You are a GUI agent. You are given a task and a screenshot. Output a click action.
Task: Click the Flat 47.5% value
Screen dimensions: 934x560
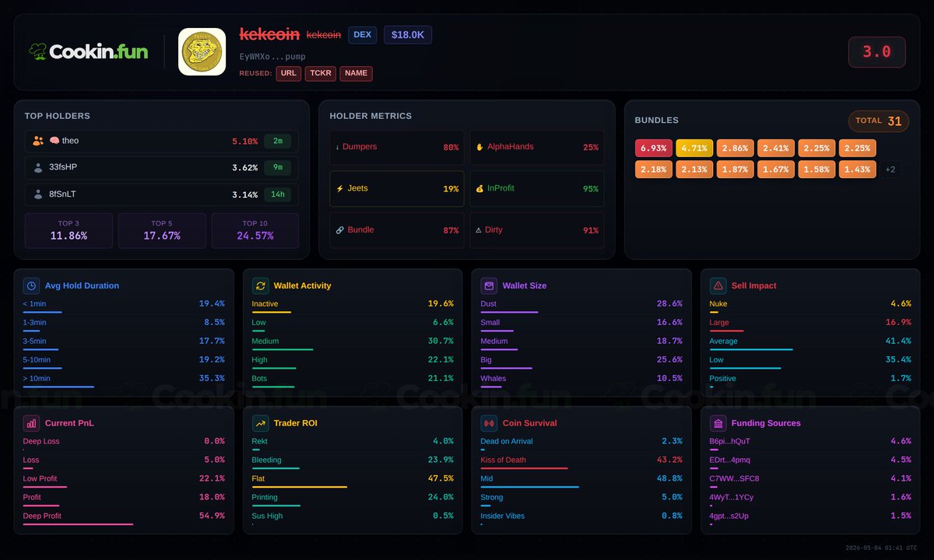tap(441, 478)
